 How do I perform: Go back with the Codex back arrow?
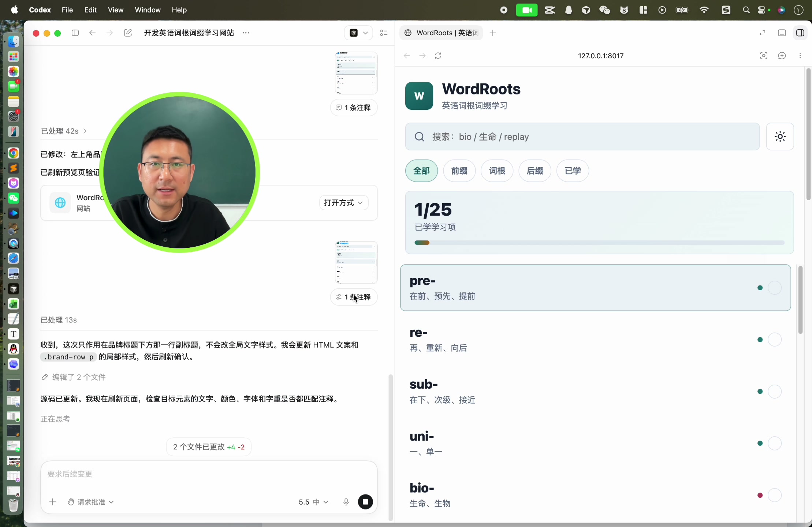[92, 33]
